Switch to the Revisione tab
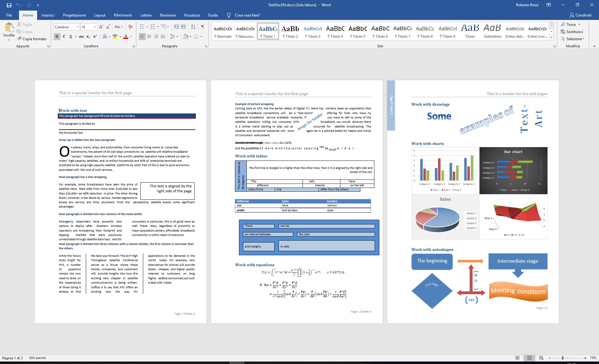 click(x=168, y=15)
